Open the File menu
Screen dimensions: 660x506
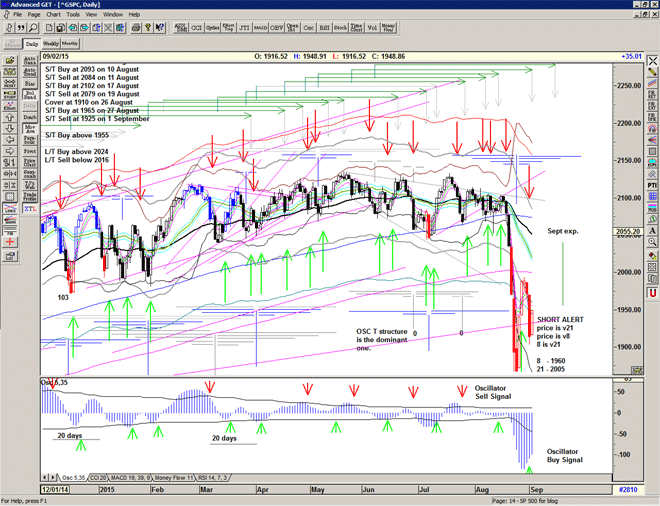(x=18, y=15)
